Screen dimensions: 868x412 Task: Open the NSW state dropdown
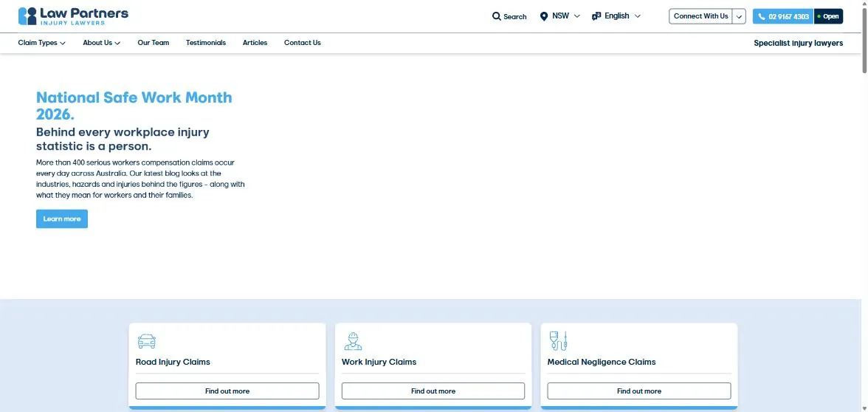click(x=559, y=16)
